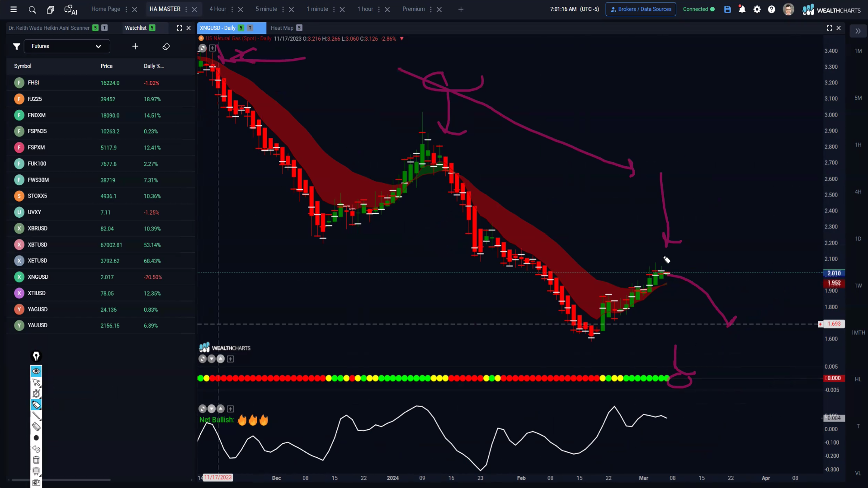Open the 1 minute tab options menu
The width and height of the screenshot is (868, 488).
coord(334,9)
